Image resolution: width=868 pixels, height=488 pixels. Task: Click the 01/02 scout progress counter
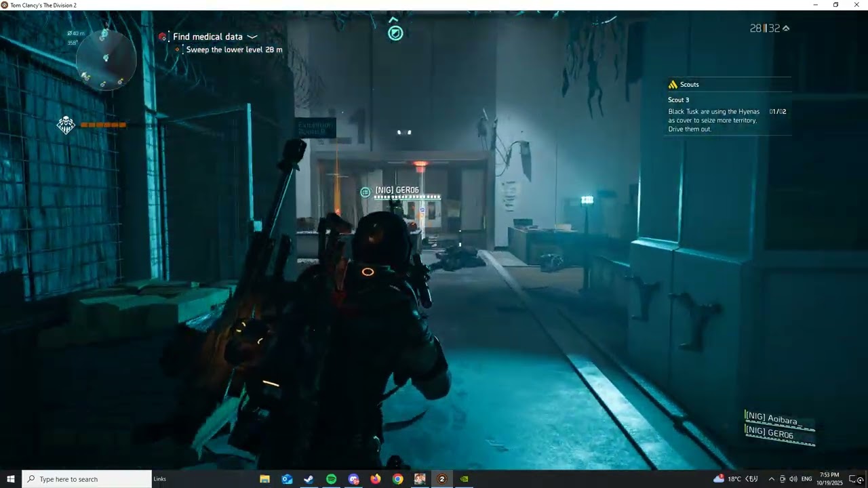[x=778, y=111]
